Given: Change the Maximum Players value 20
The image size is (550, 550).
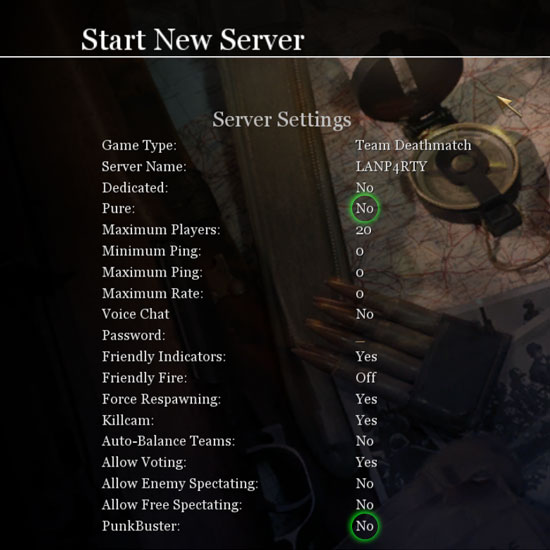Looking at the screenshot, I should click(x=363, y=230).
